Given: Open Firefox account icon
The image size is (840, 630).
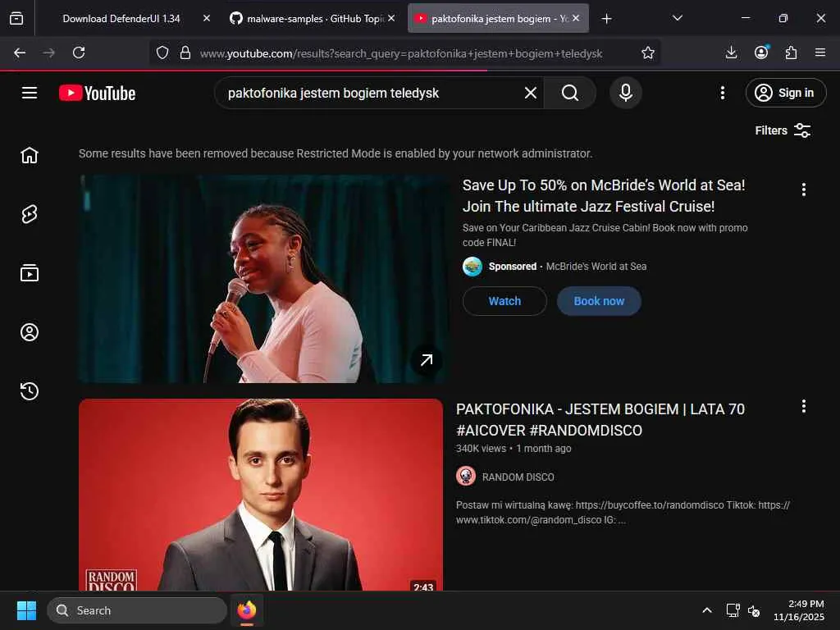Looking at the screenshot, I should pos(761,52).
